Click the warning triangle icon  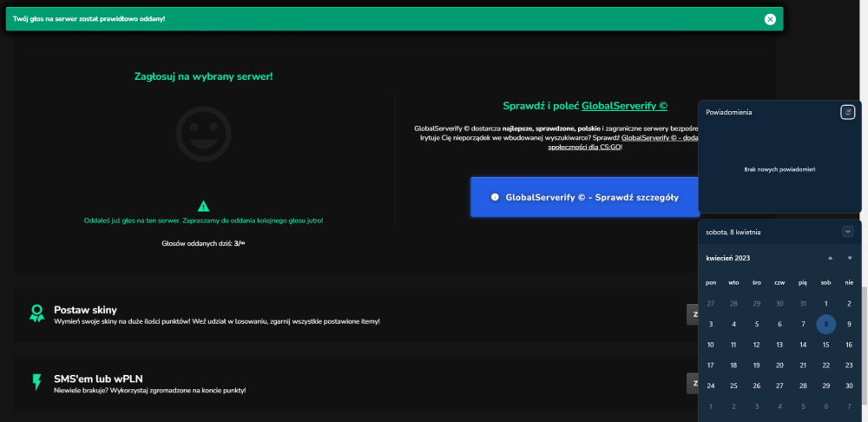[204, 206]
